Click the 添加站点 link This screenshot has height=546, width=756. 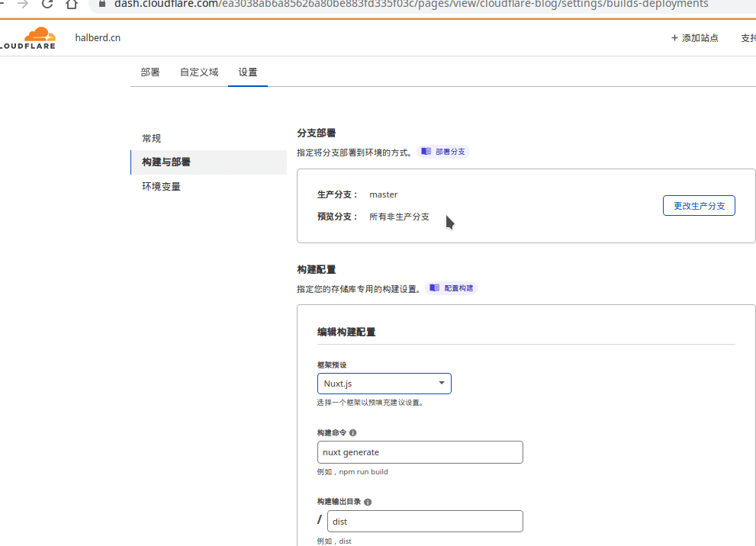click(699, 37)
